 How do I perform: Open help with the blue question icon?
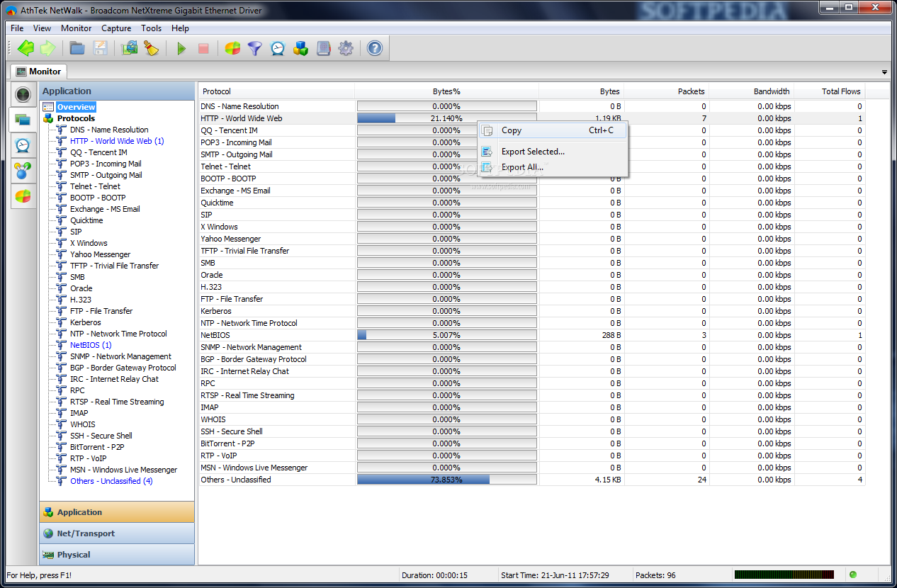pyautogui.click(x=375, y=48)
